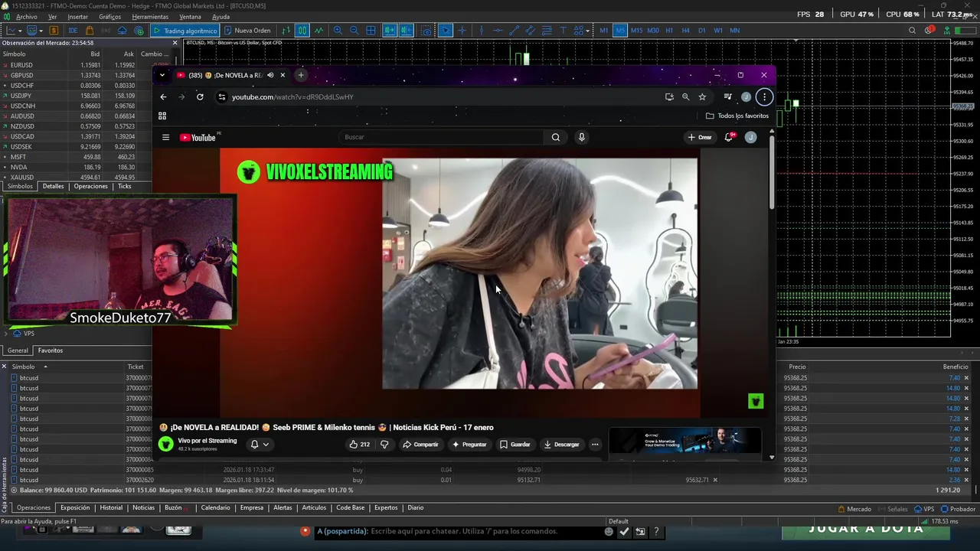Viewport: 980px width, 551px height.
Task: Open the Archivo menu
Action: tap(26, 17)
